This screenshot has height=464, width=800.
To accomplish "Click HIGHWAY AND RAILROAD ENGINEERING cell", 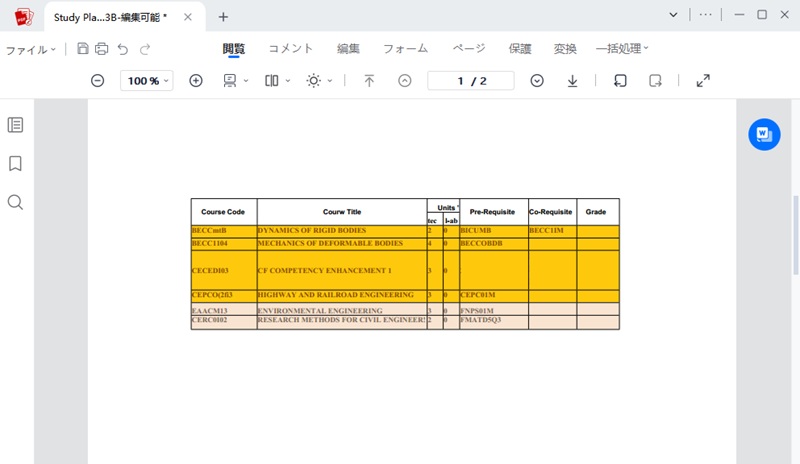I will (341, 295).
